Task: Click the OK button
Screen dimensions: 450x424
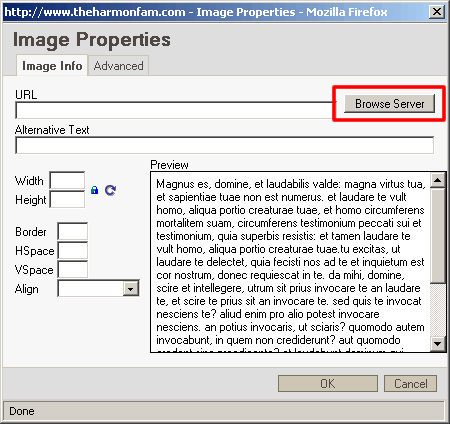Action: (328, 384)
